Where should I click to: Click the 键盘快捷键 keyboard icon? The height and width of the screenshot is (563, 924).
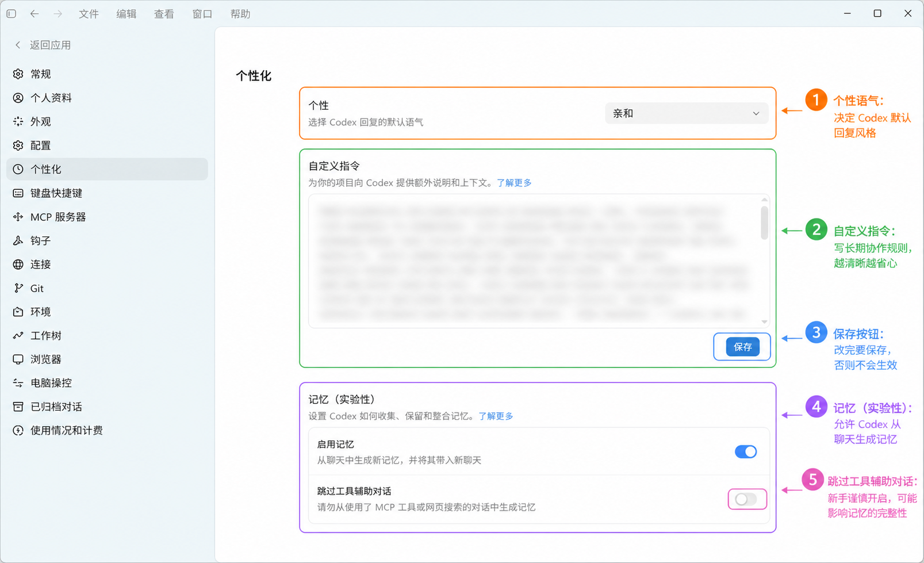(18, 193)
